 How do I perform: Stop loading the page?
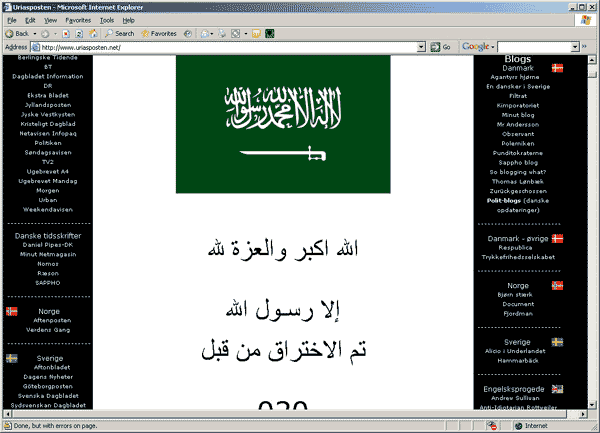tap(66, 34)
